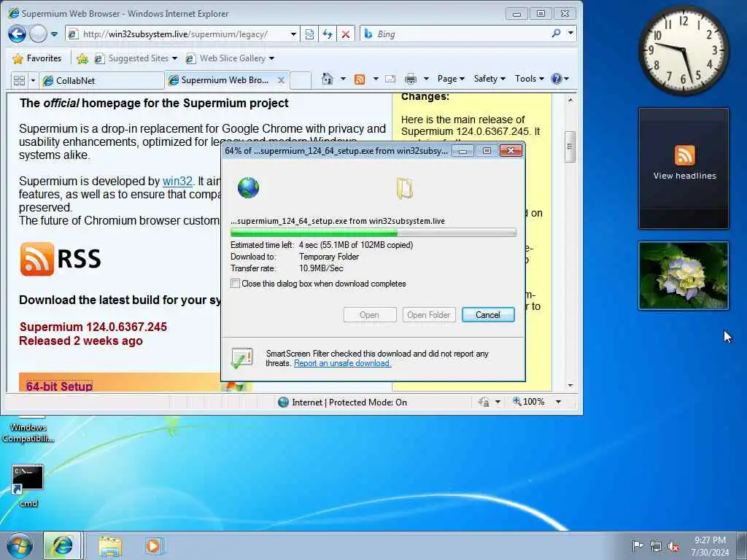Follow the win32 hyperlink on the page
Viewport: 747px width, 560px height.
(177, 182)
